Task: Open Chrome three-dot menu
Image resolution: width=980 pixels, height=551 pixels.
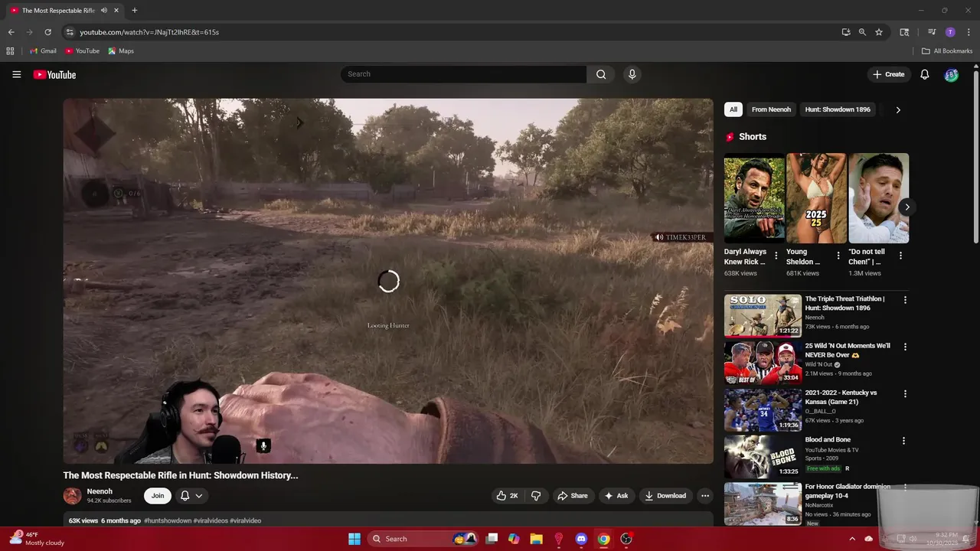Action: [x=967, y=32]
